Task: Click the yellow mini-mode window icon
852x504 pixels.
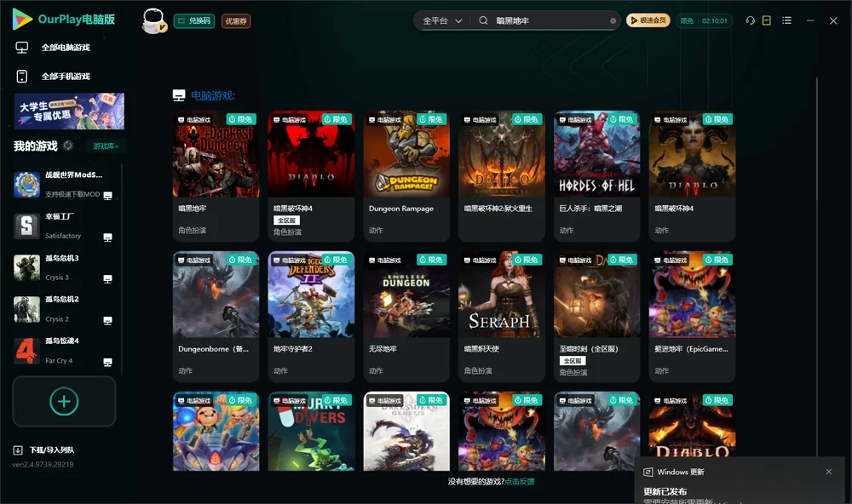Action: click(x=767, y=20)
